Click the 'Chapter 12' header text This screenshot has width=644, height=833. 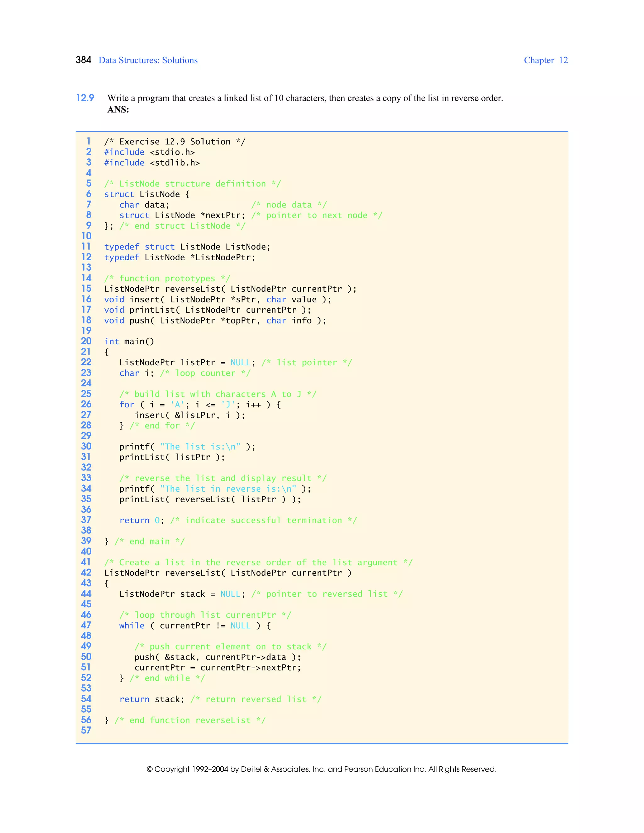[x=546, y=60]
